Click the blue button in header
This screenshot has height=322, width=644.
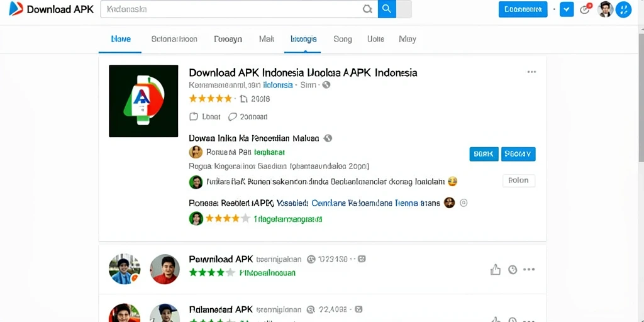pos(523,9)
